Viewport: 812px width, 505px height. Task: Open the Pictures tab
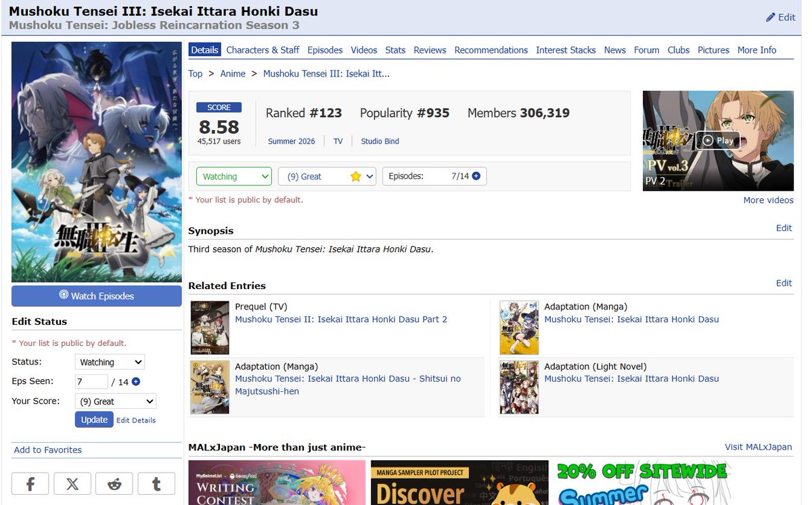[x=713, y=50]
